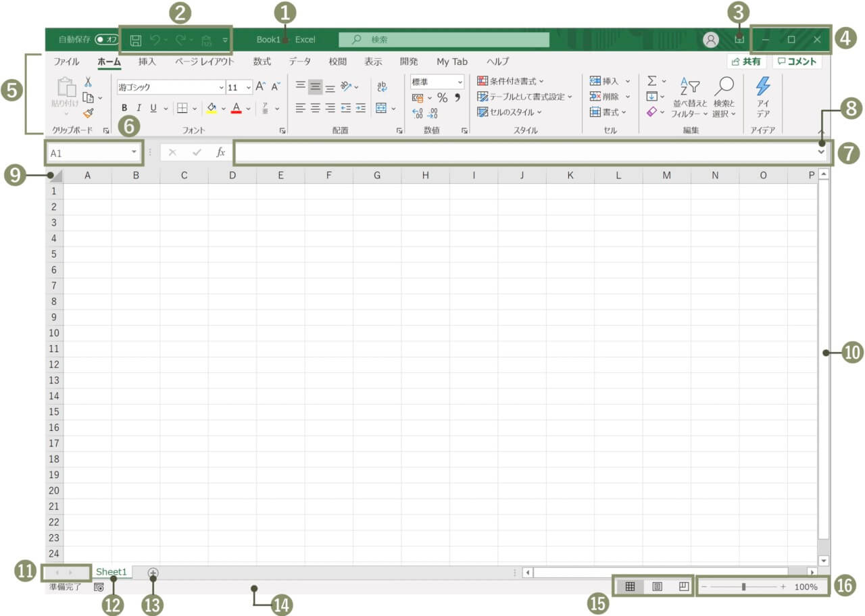The height and width of the screenshot is (616, 865).
Task: Click the Percent style icon
Action: [442, 98]
